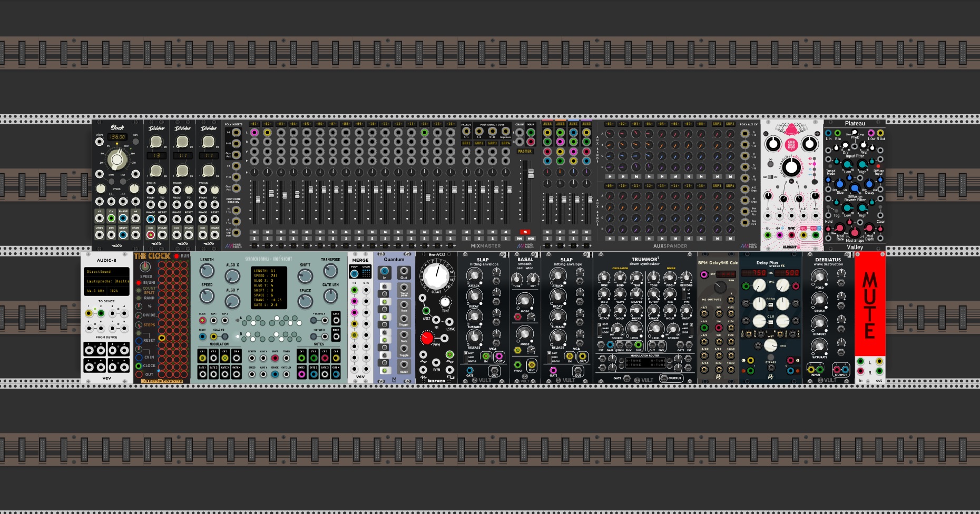Viewport: 980px width, 514px height.
Task: Click the FOLD knob on Debriatus
Action: [x=819, y=276]
